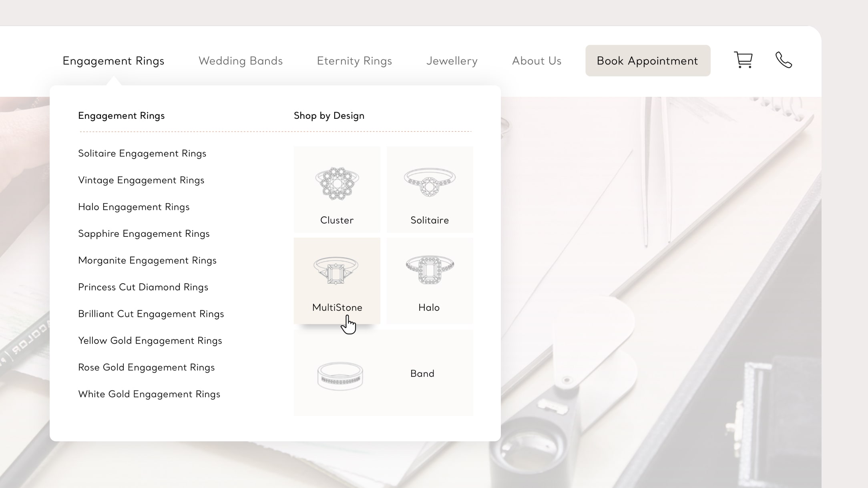Click the shopping cart icon

pyautogui.click(x=743, y=60)
